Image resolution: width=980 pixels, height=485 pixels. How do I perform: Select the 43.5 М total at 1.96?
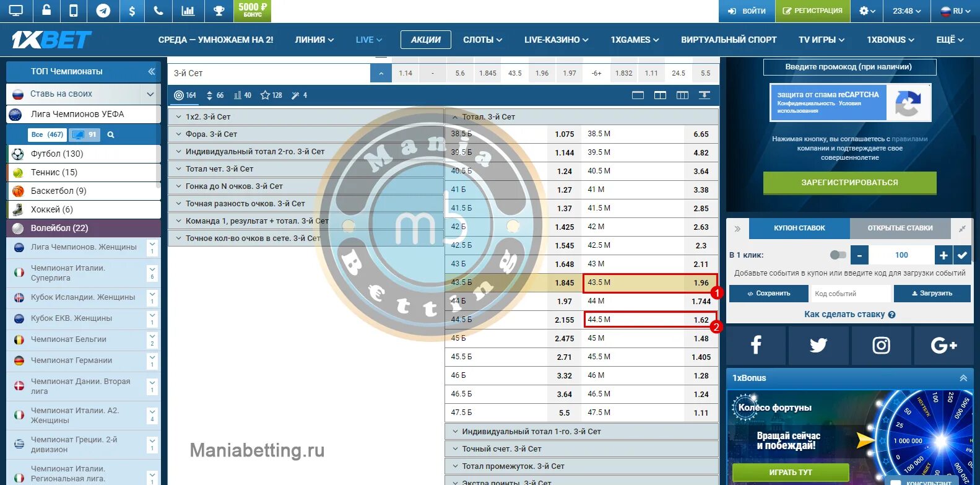[x=650, y=283]
